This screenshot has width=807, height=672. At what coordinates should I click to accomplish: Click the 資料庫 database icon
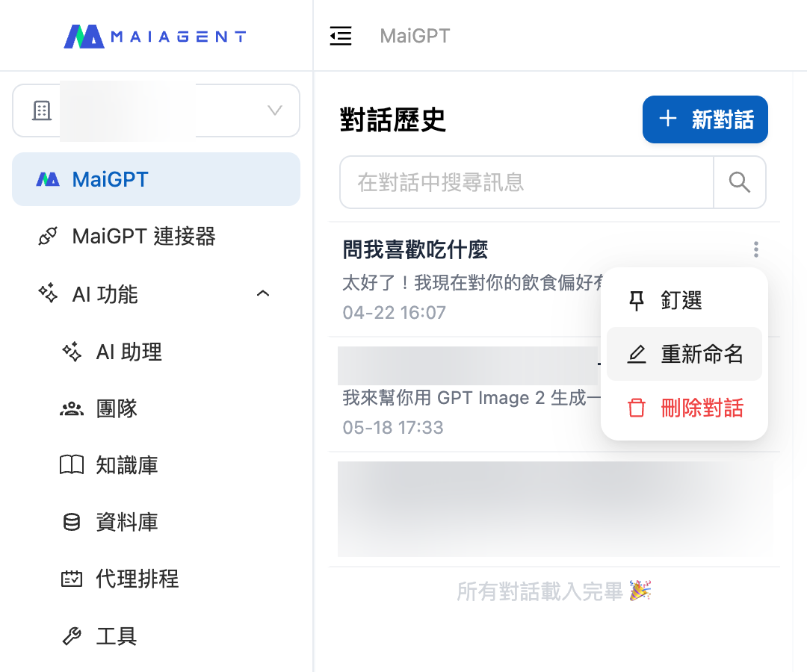point(72,522)
